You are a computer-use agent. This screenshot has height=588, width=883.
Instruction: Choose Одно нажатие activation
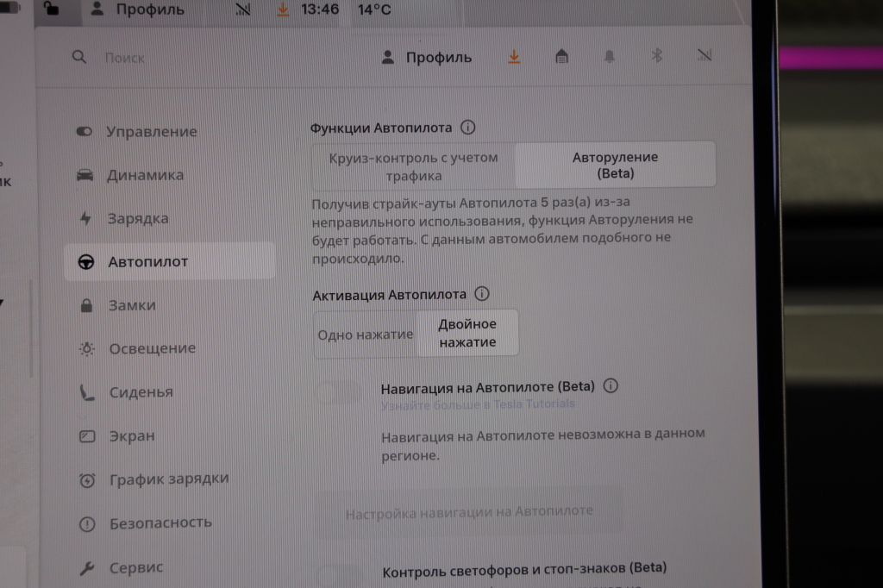click(x=365, y=335)
